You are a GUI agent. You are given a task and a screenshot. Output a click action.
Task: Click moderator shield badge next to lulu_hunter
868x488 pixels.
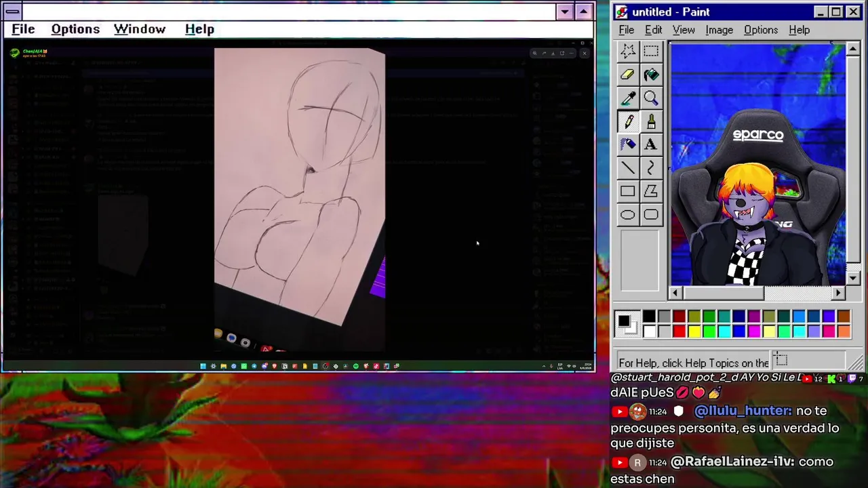pyautogui.click(x=678, y=411)
